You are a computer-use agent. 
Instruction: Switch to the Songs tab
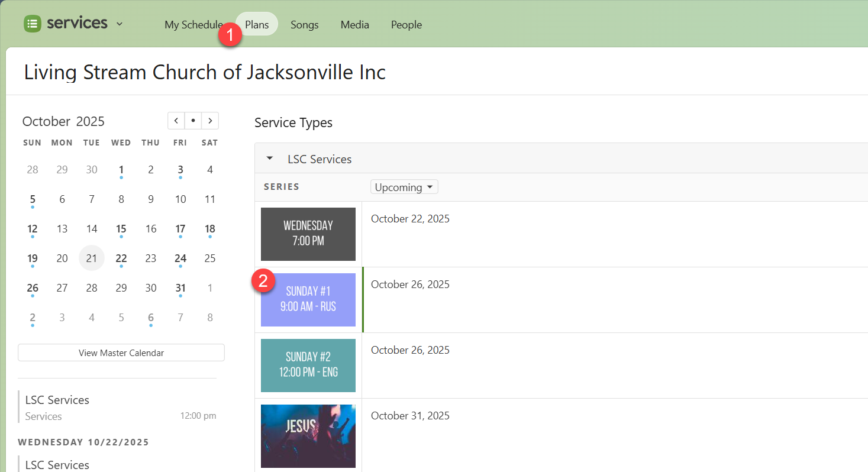pyautogui.click(x=304, y=25)
